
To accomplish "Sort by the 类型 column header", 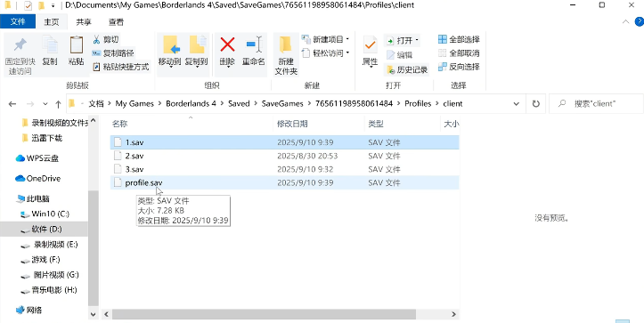I will click(376, 124).
